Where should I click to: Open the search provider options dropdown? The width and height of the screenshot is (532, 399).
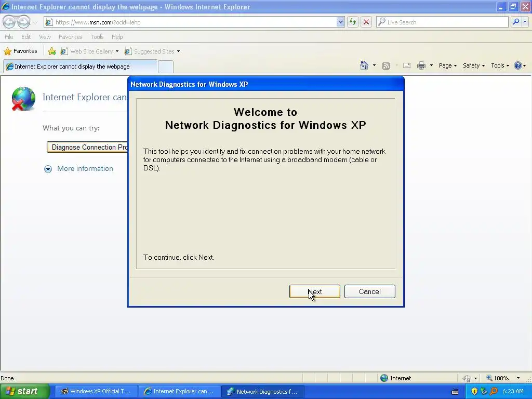tap(525, 22)
